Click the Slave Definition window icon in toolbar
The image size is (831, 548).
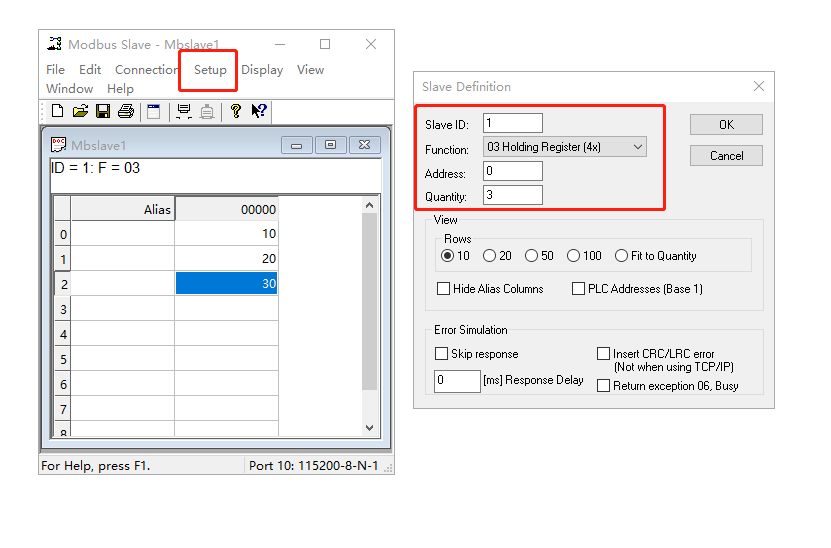pos(154,111)
